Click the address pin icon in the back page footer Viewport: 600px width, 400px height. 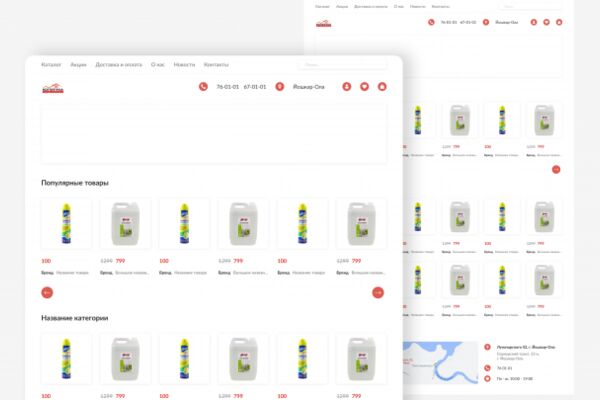[487, 347]
